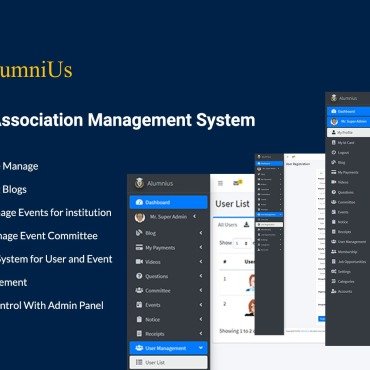Open the yellow notification icon in the top bar
The image size is (370, 370).
pos(238,182)
